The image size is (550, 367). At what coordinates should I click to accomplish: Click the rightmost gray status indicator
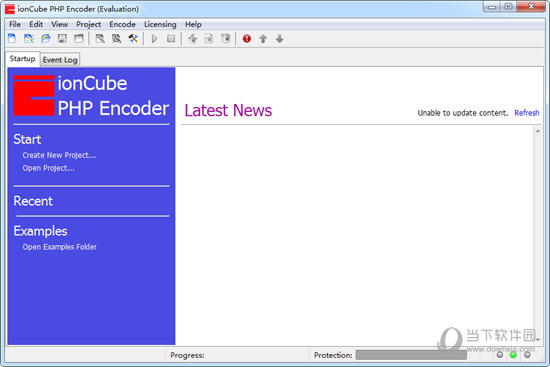pyautogui.click(x=527, y=355)
